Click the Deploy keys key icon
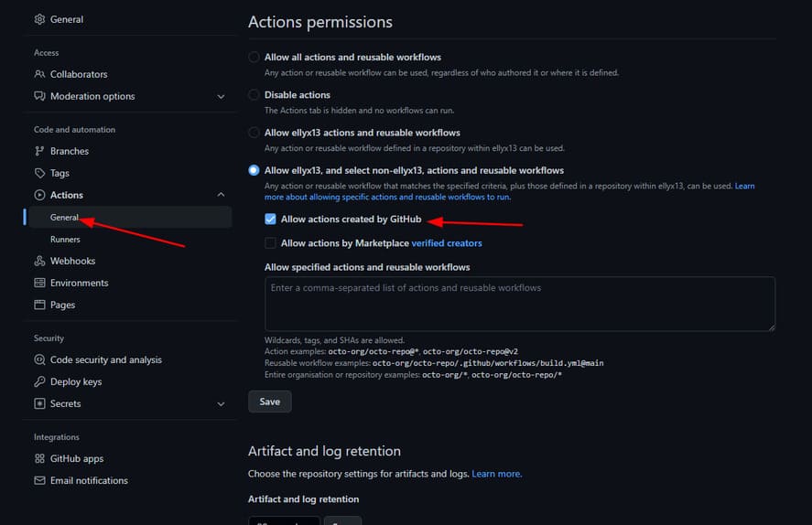The width and height of the screenshot is (812, 525). click(39, 381)
